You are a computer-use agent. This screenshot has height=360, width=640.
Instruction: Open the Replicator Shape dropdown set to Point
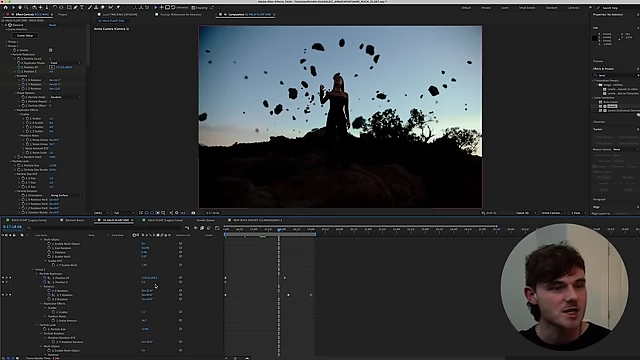(x=65, y=63)
